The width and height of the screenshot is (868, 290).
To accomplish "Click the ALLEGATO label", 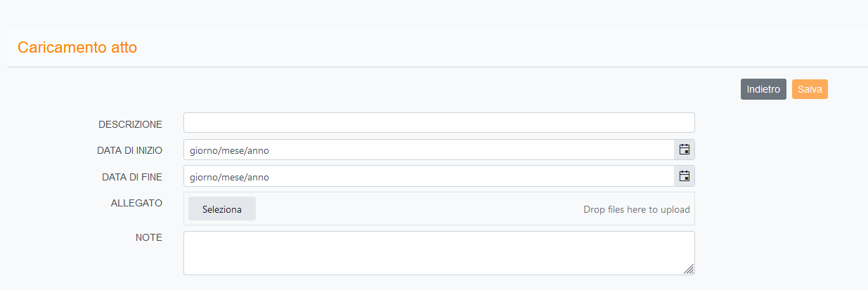I will coord(136,203).
